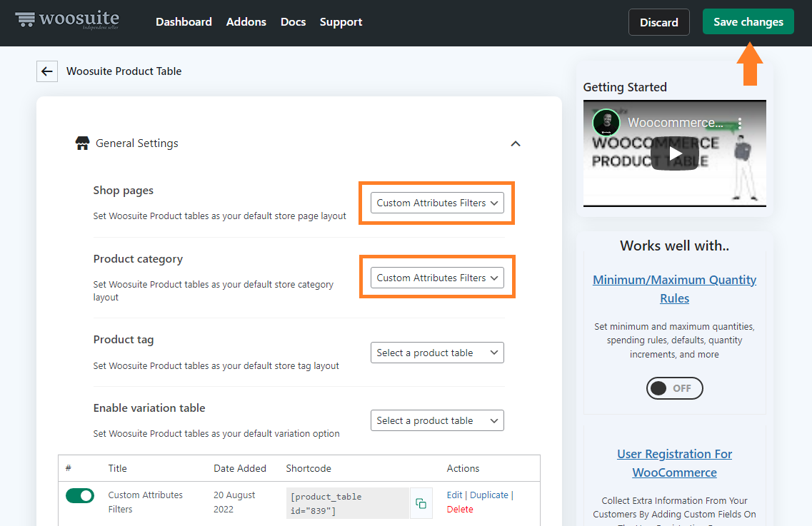The image size is (812, 526).
Task: Click the 'Woosuite Product Table' page heading
Action: pyautogui.click(x=124, y=71)
